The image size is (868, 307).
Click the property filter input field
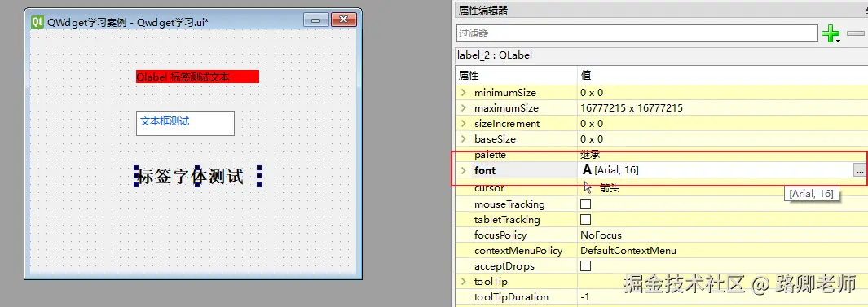[637, 33]
